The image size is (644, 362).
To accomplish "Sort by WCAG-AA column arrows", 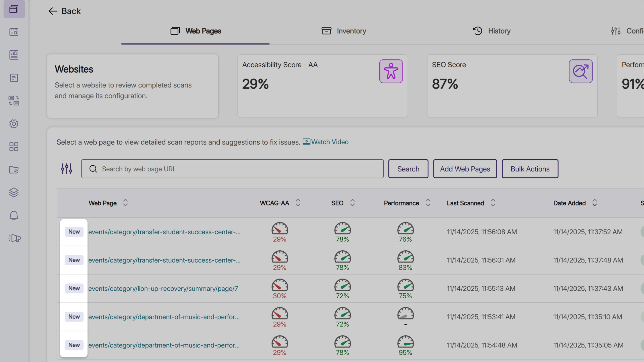I will (298, 203).
